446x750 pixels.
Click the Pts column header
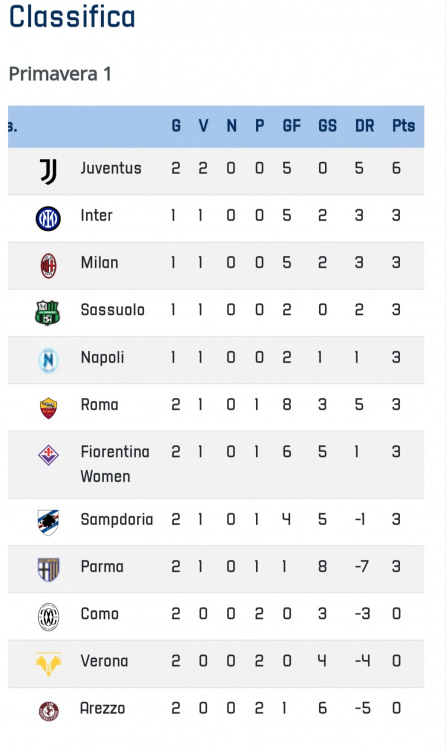(x=403, y=126)
